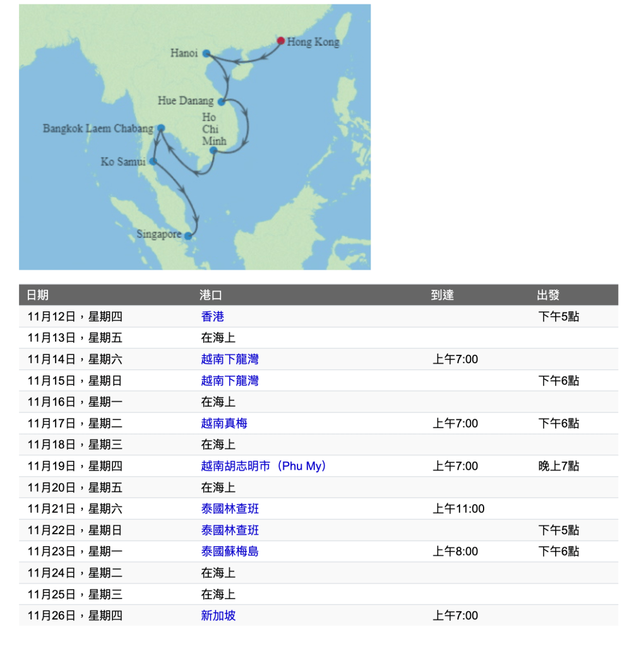
Task: Click the 到達 column header
Action: click(x=442, y=295)
